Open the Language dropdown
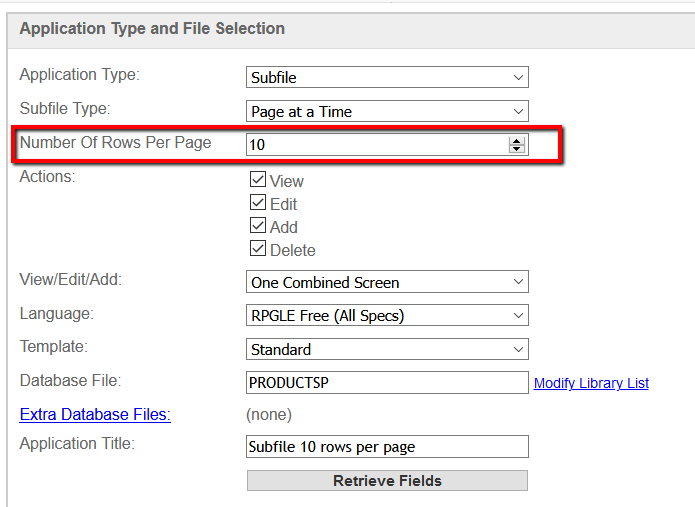The width and height of the screenshot is (695, 507). click(x=387, y=316)
